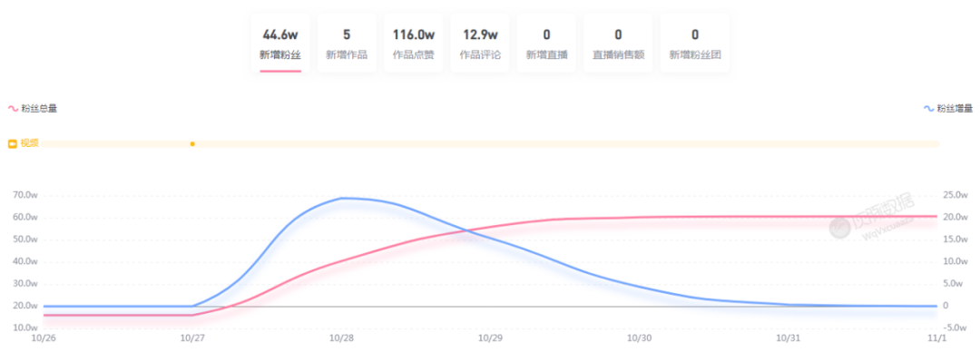Open the 作品点赞 116.0w card

pos(414,44)
